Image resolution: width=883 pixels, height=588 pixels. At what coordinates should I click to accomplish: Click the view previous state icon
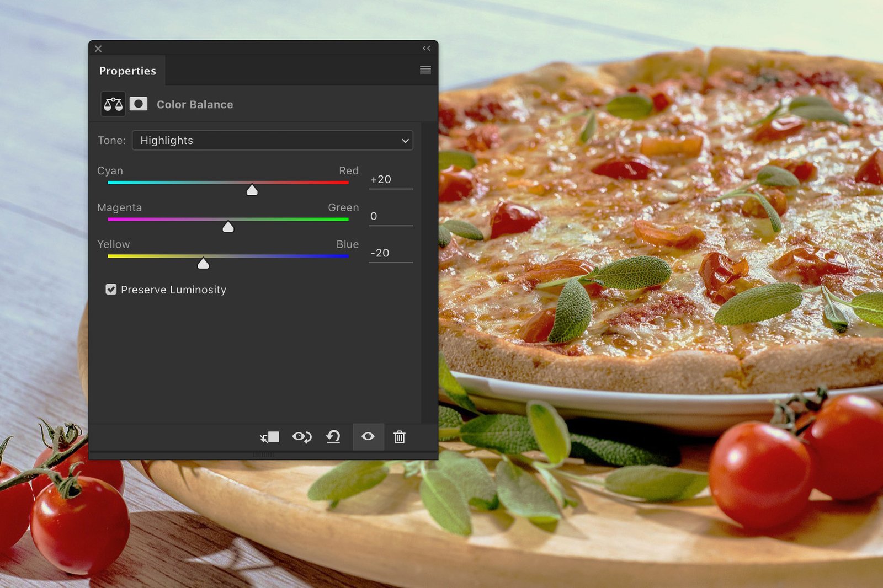[x=301, y=437]
